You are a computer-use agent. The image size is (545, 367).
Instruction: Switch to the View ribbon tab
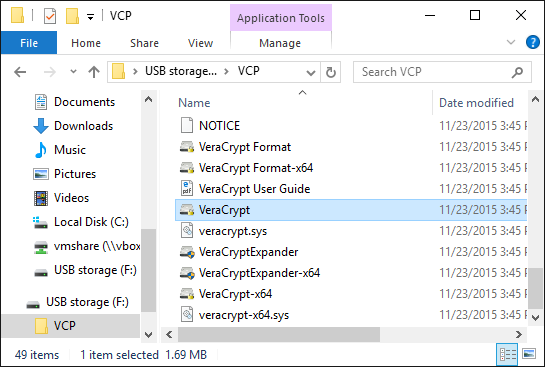[x=200, y=43]
